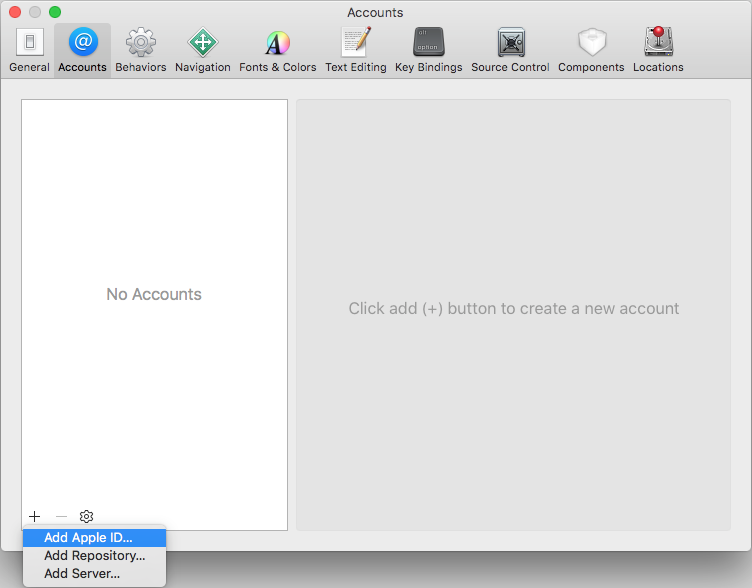Click the "Click add (+) button" hint text
752x588 pixels.
514,308
